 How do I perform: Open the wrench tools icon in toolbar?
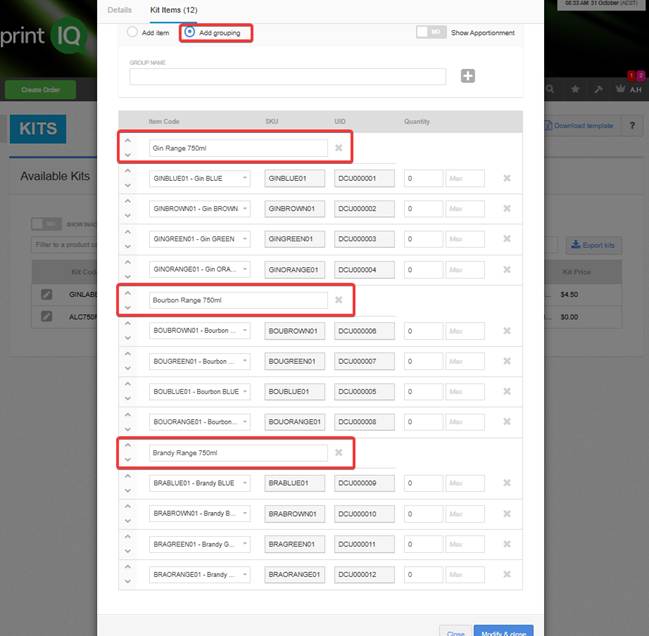(x=598, y=89)
